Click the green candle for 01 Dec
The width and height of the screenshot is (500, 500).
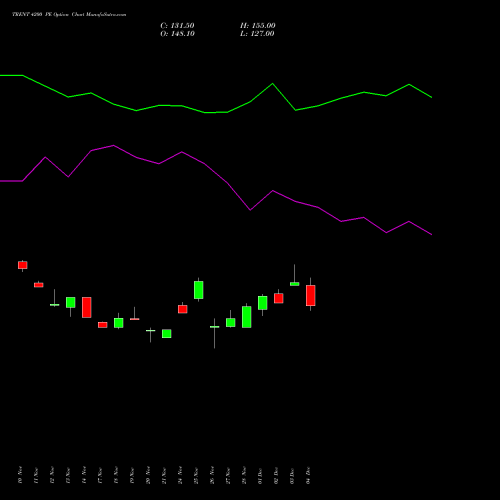click(263, 303)
